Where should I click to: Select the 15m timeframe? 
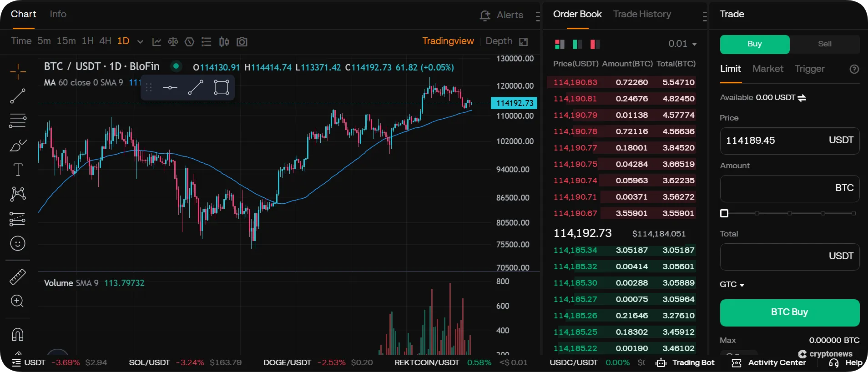[x=66, y=41]
